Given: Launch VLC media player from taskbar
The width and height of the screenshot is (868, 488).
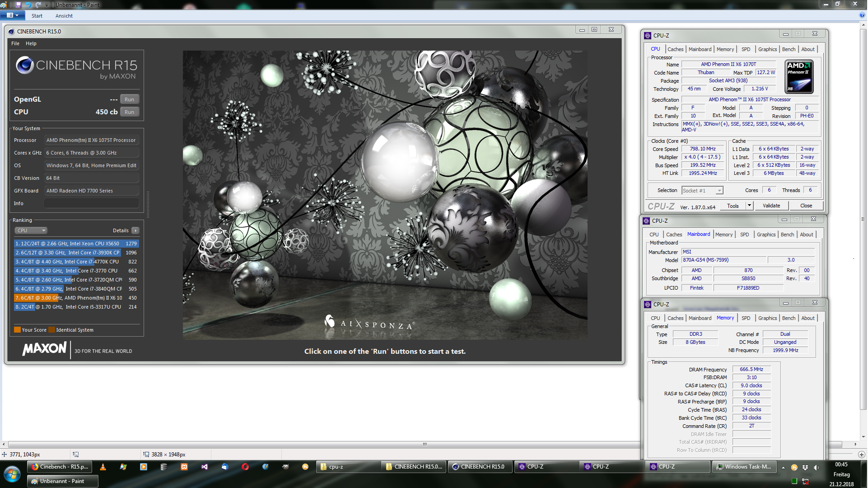Looking at the screenshot, I should (x=103, y=467).
